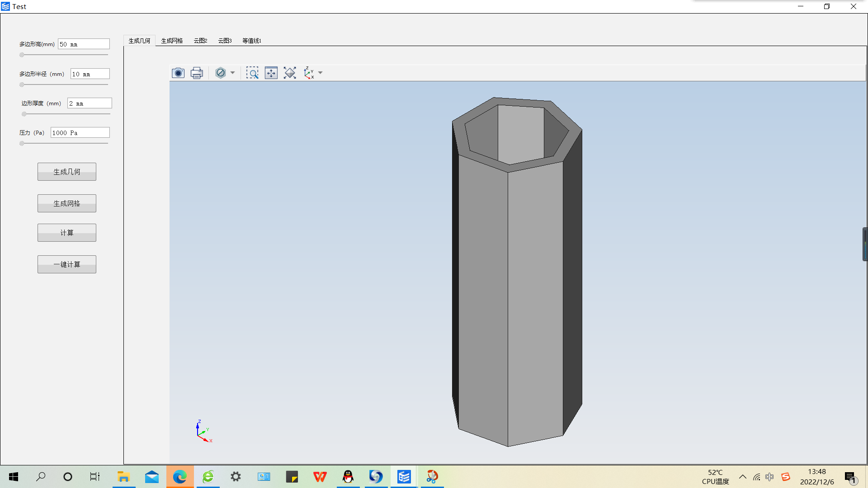Click the Sogou input method tray icon
Image resolution: width=868 pixels, height=488 pixels.
click(x=786, y=477)
